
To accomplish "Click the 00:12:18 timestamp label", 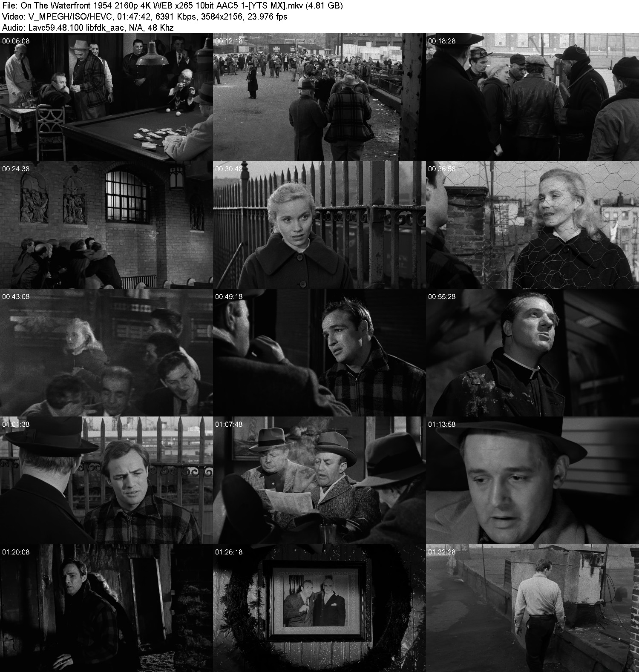I will [229, 41].
